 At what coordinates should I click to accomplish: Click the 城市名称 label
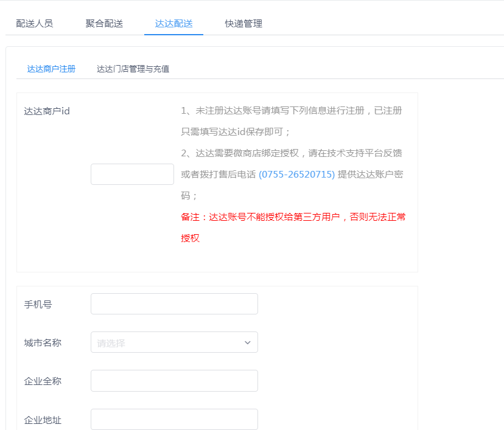coord(43,342)
